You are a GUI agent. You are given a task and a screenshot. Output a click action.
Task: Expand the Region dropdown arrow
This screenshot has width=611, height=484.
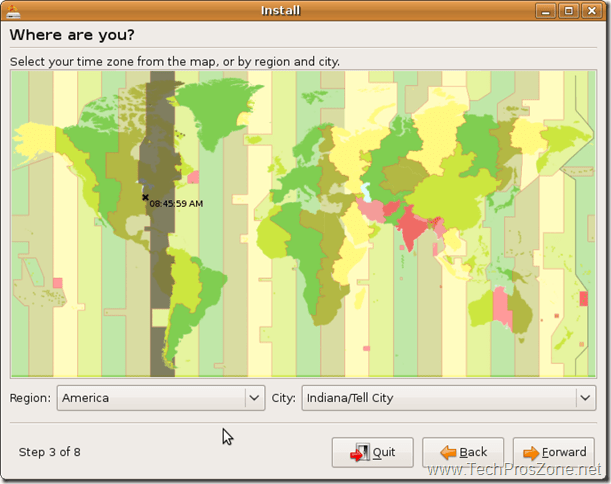click(253, 398)
